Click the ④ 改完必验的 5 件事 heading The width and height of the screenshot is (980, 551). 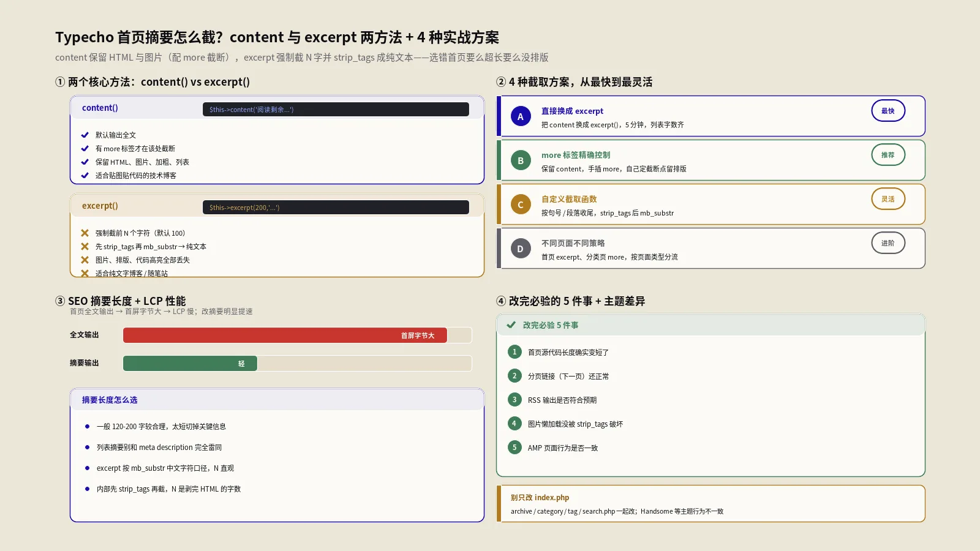click(570, 301)
